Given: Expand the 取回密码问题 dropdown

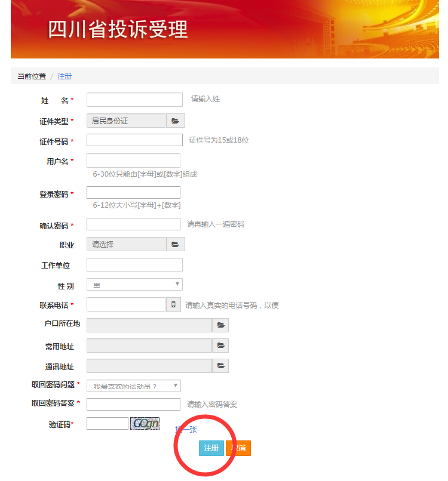Looking at the screenshot, I should tap(134, 386).
